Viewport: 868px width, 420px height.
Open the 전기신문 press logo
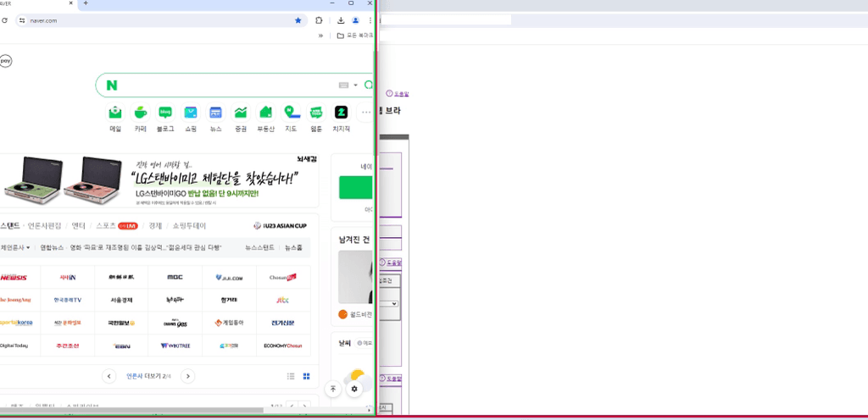(x=283, y=323)
